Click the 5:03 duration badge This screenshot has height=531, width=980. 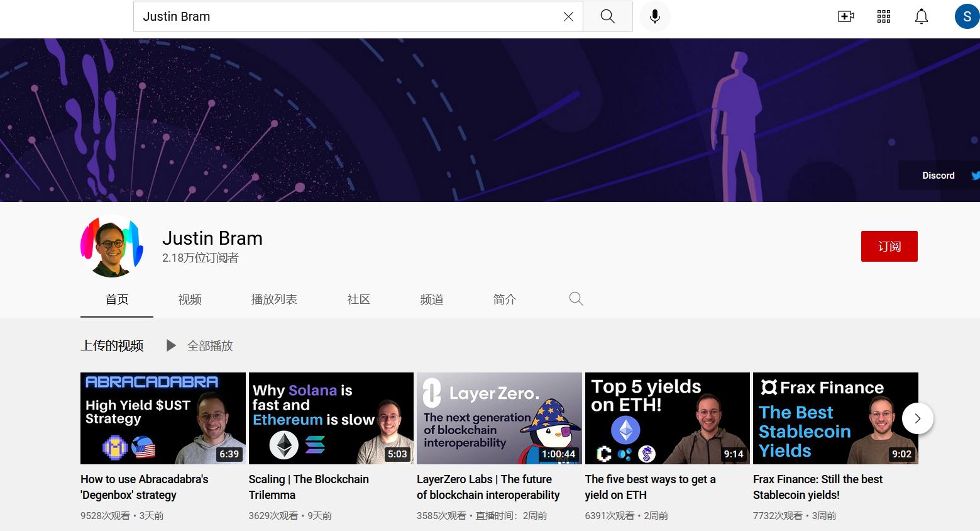coord(397,454)
